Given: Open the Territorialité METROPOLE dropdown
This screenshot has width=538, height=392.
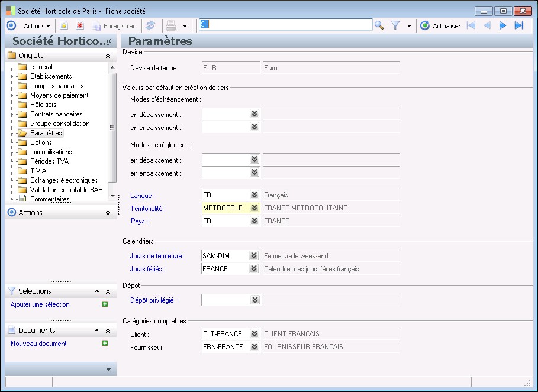Looking at the screenshot, I should pyautogui.click(x=254, y=208).
